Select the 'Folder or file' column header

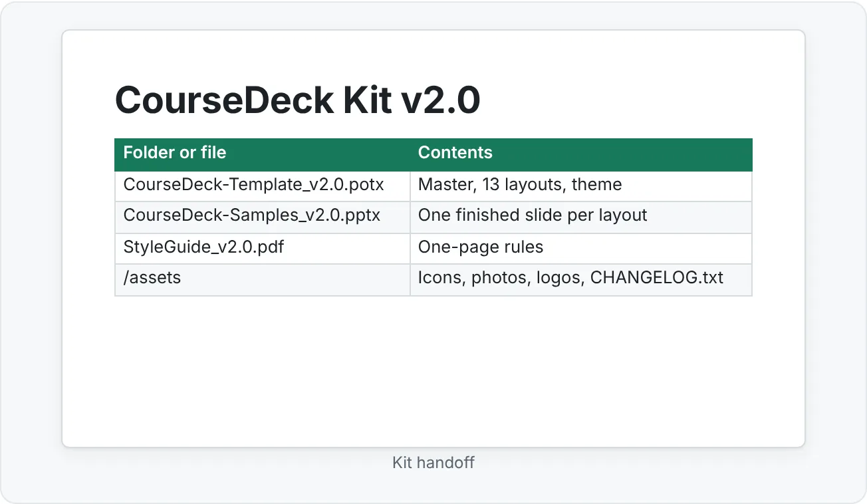262,153
